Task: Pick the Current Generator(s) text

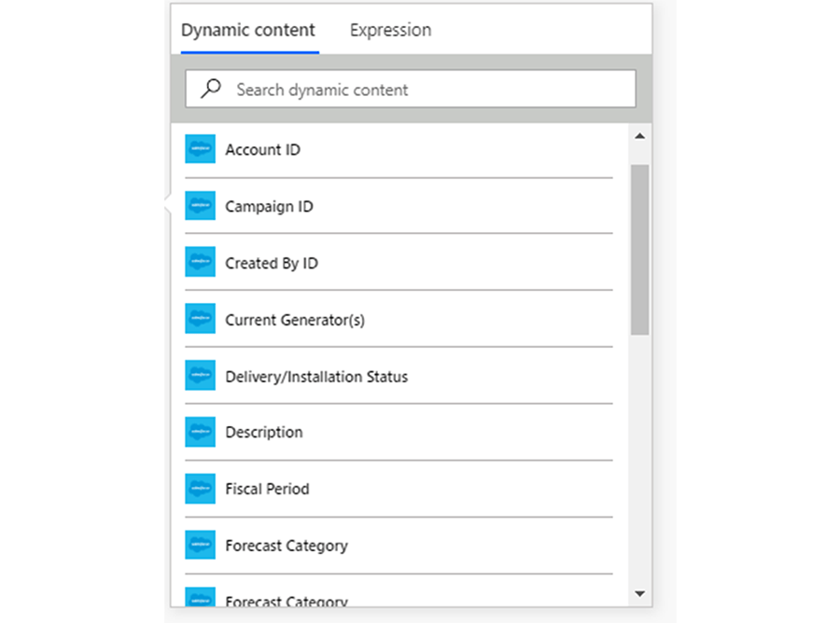Action: pos(295,320)
